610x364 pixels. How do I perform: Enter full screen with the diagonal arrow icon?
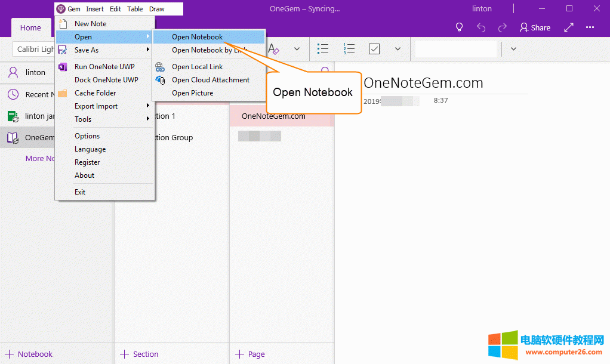click(x=568, y=27)
